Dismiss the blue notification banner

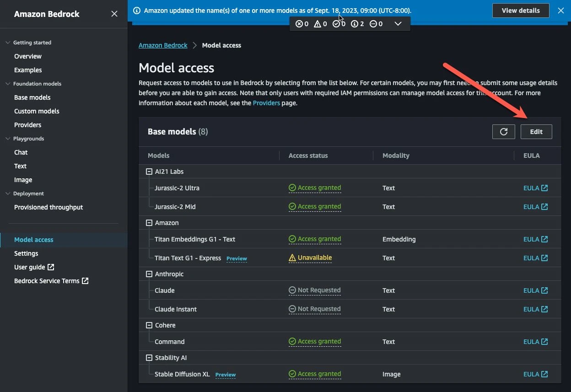pos(561,10)
